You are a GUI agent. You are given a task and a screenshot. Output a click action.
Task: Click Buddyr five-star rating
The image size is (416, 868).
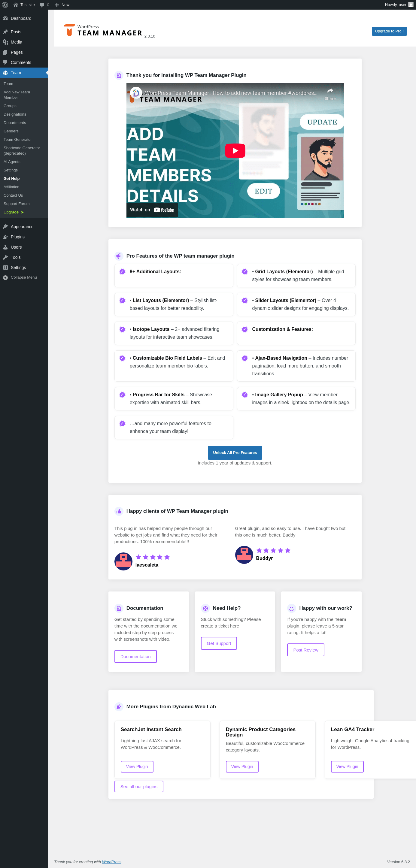tap(273, 550)
